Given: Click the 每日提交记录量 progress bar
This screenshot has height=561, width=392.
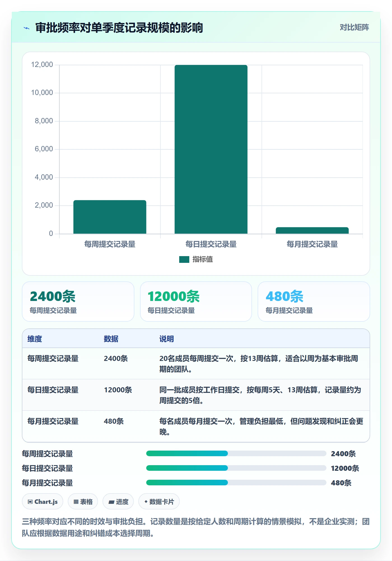Looking at the screenshot, I should point(236,468).
